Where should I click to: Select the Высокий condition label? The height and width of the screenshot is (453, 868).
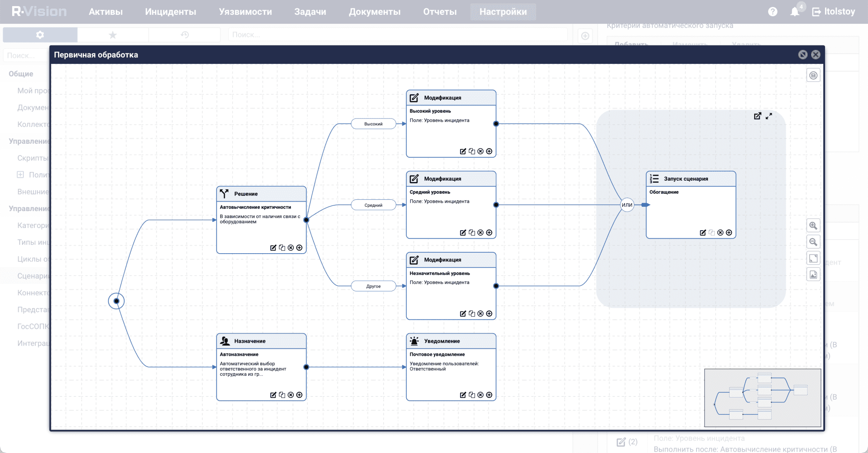pyautogui.click(x=373, y=124)
